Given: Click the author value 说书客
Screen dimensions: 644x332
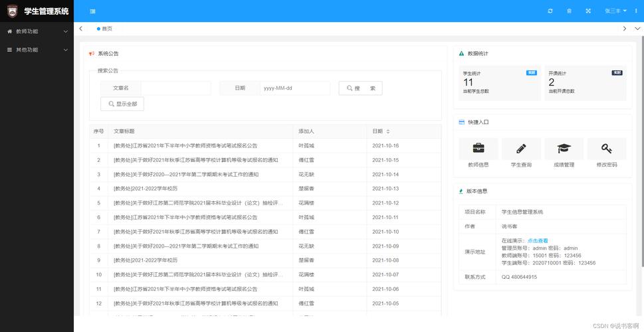Looking at the screenshot, I should click(509, 226).
